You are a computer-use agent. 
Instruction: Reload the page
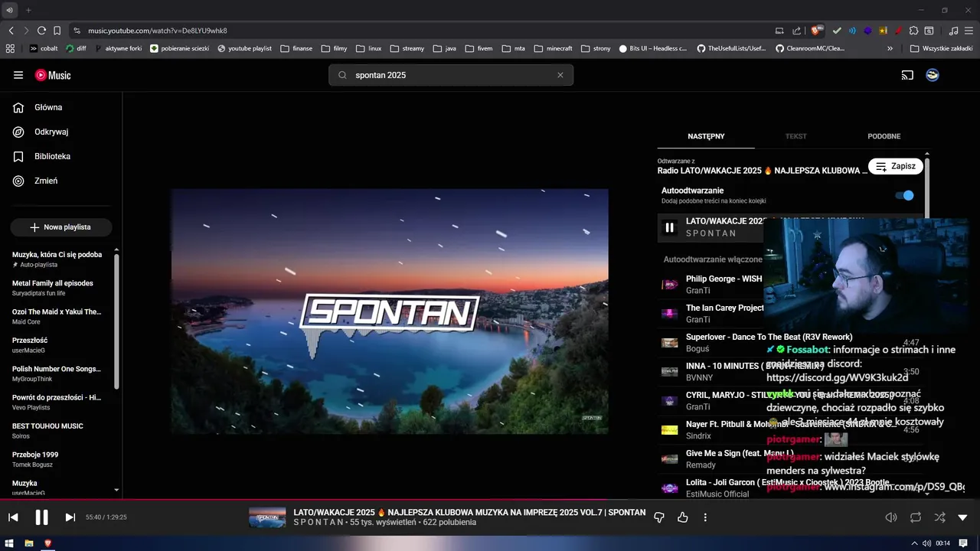pyautogui.click(x=41, y=31)
